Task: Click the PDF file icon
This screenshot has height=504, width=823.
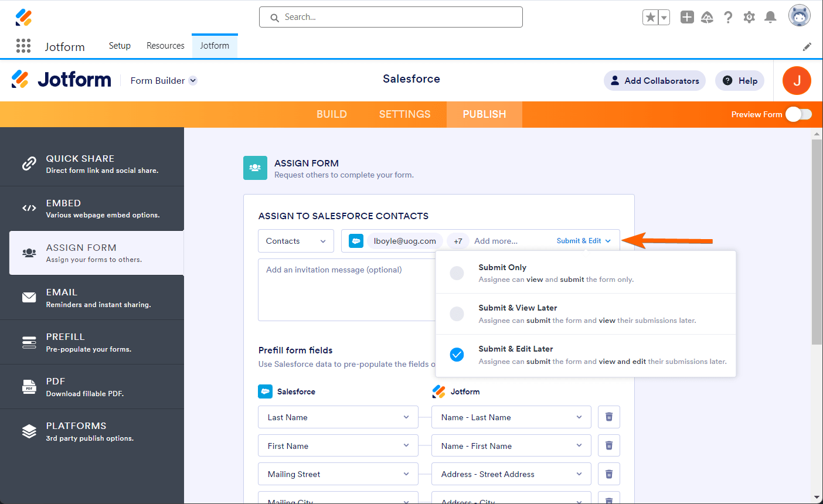Action: (29, 387)
